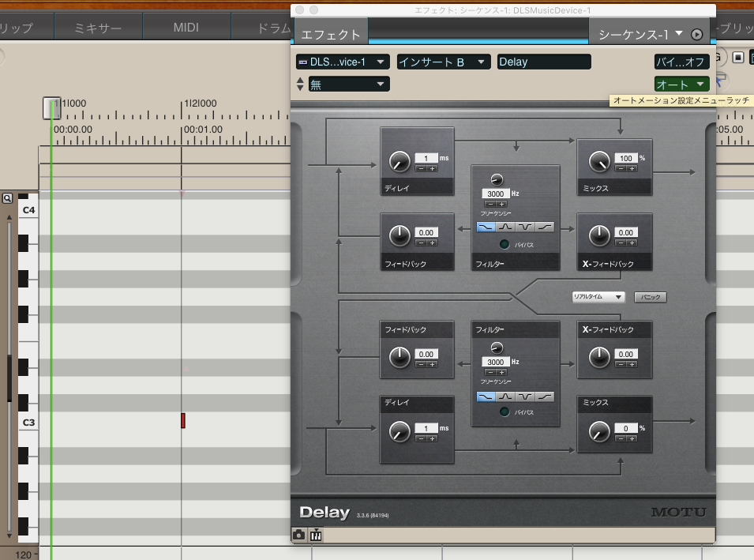Screen dimensions: 754x560
Task: Select high-pass filter shape in upper filter
Action: point(544,227)
